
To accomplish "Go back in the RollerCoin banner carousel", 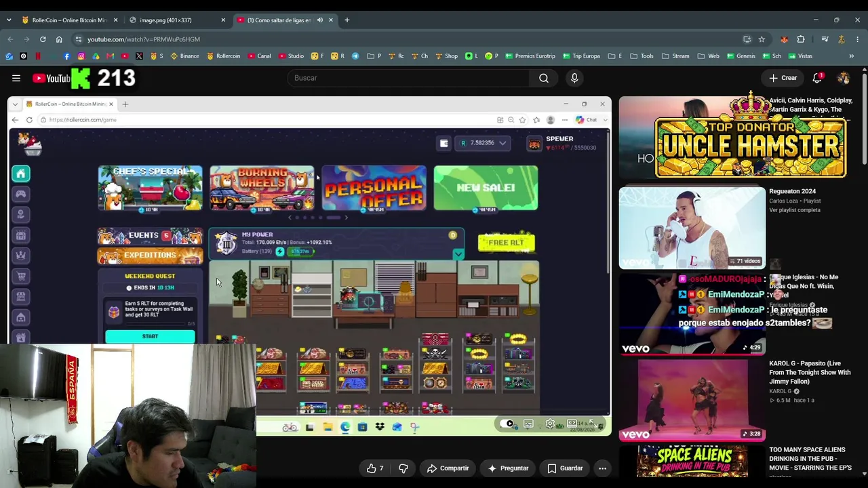I will [x=290, y=218].
